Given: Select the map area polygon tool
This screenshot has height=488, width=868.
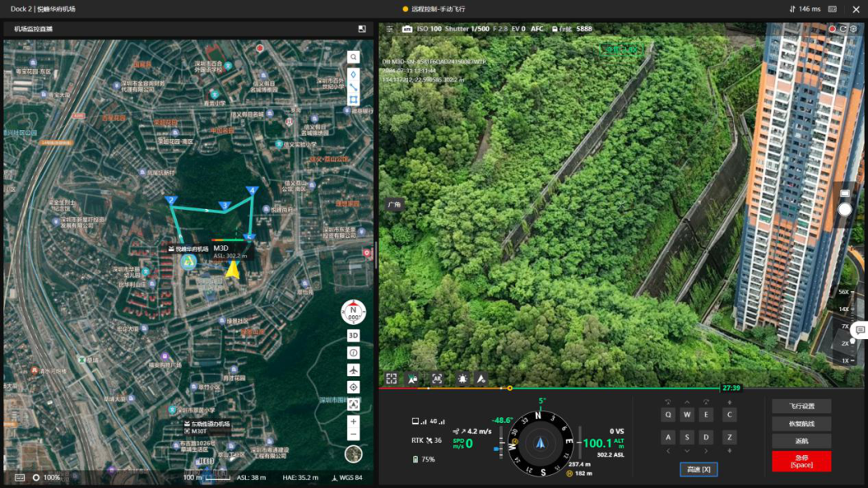Looking at the screenshot, I should (353, 100).
